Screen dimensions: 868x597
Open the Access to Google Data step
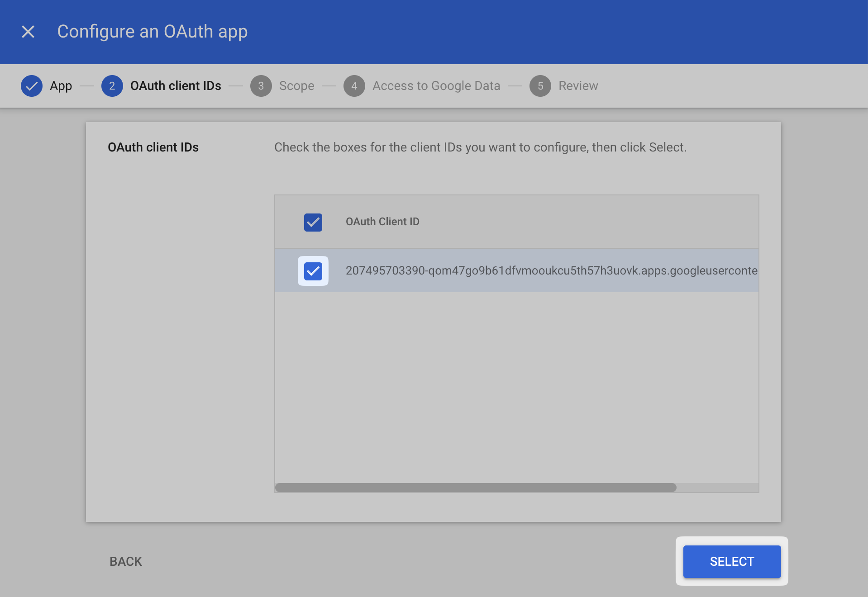[x=436, y=86]
